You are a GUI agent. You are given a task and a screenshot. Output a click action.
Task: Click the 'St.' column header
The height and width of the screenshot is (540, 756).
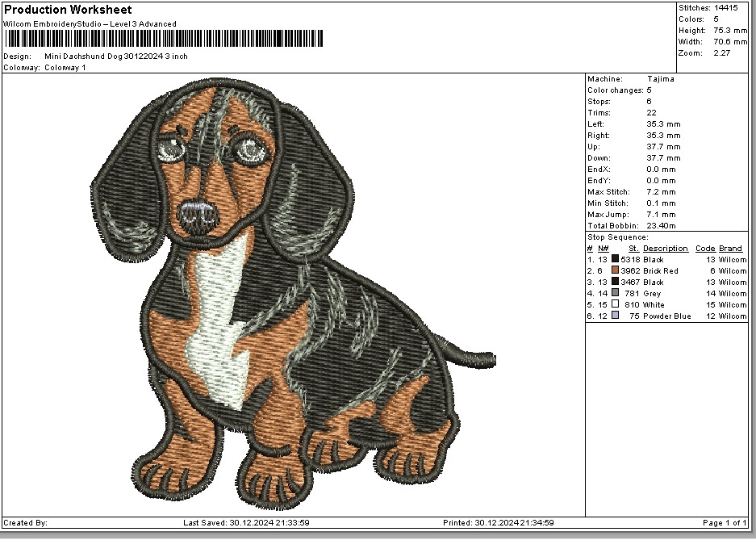click(x=634, y=249)
